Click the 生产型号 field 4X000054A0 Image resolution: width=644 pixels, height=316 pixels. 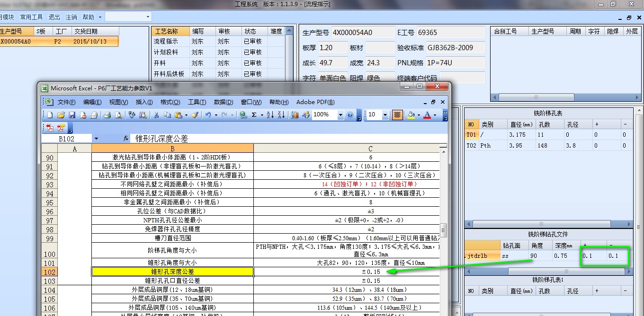click(x=363, y=33)
